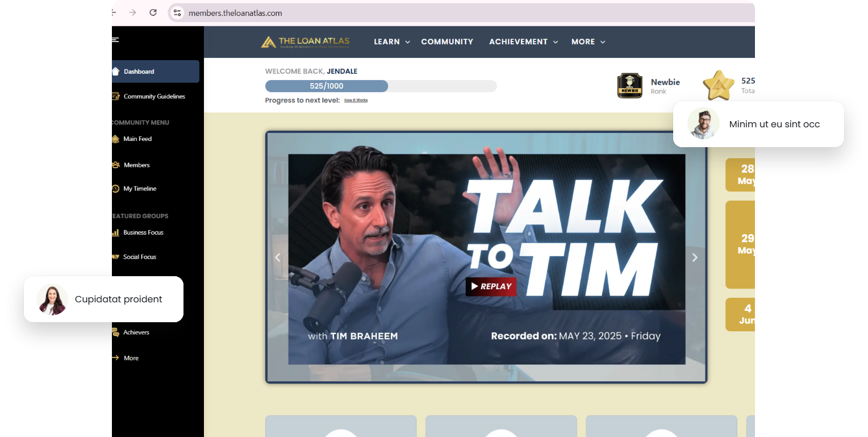Viewport: 868px width, 437px height.
Task: Click the woman avatar in Cupidatat card
Action: [x=52, y=299]
